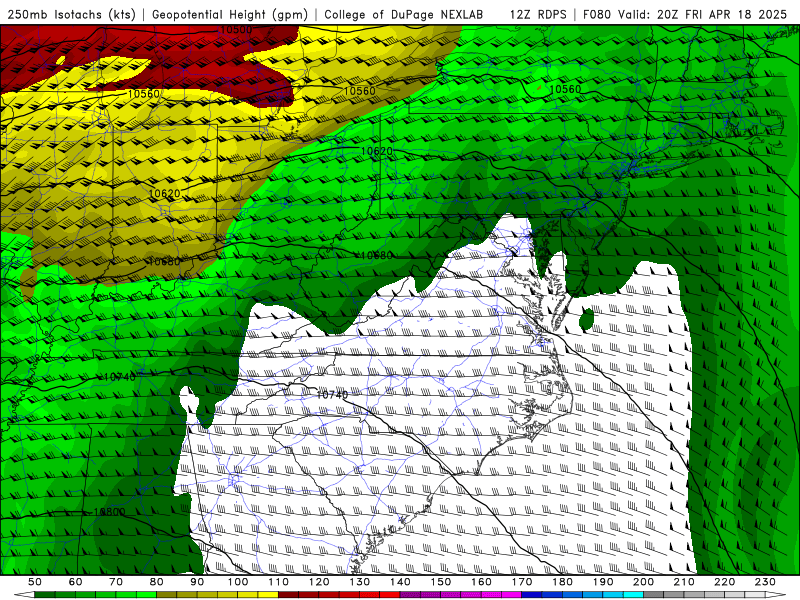Click the 190 value on the color scale
Screen dimensions: 800x600
point(603,582)
